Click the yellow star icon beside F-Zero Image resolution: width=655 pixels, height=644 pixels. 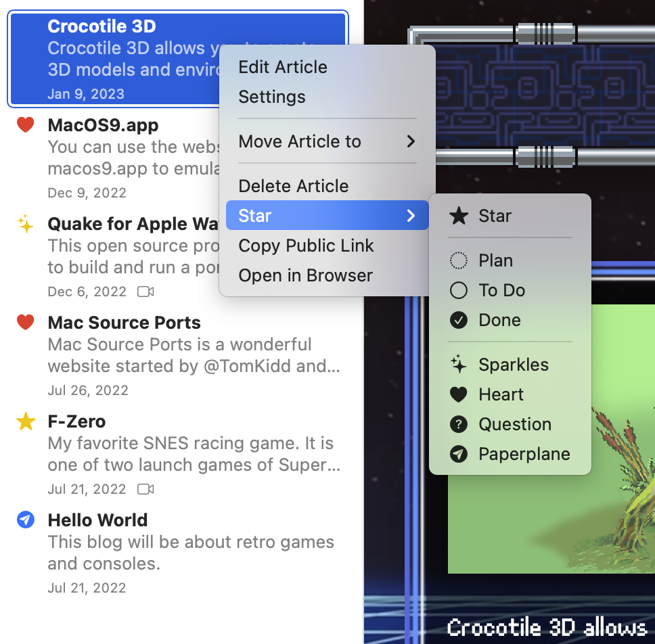[25, 421]
